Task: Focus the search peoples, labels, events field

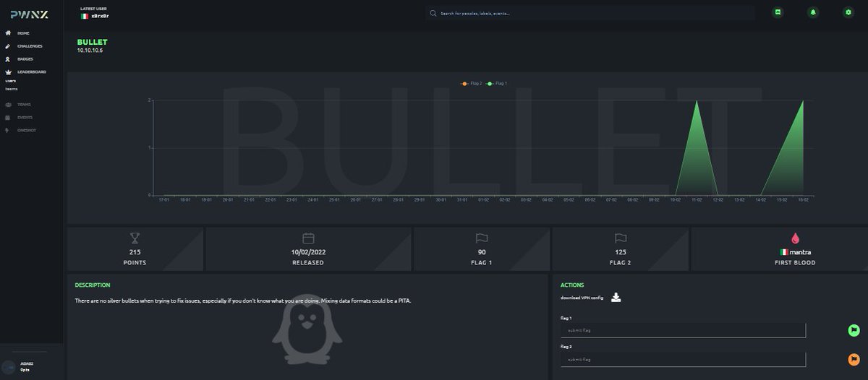Action: [x=590, y=13]
